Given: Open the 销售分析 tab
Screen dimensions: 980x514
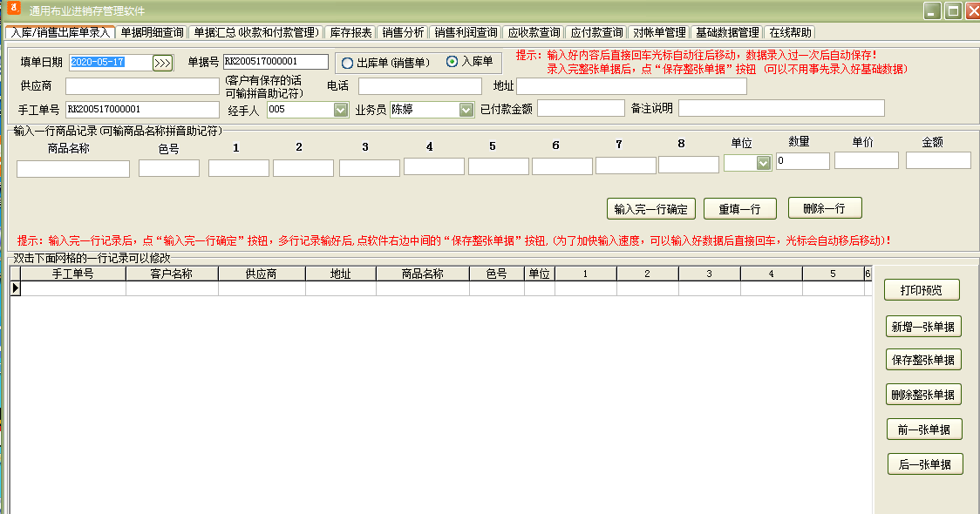Looking at the screenshot, I should point(403,32).
